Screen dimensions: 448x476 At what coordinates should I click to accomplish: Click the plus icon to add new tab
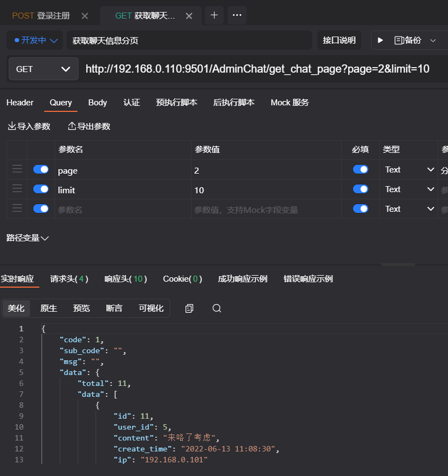(214, 15)
